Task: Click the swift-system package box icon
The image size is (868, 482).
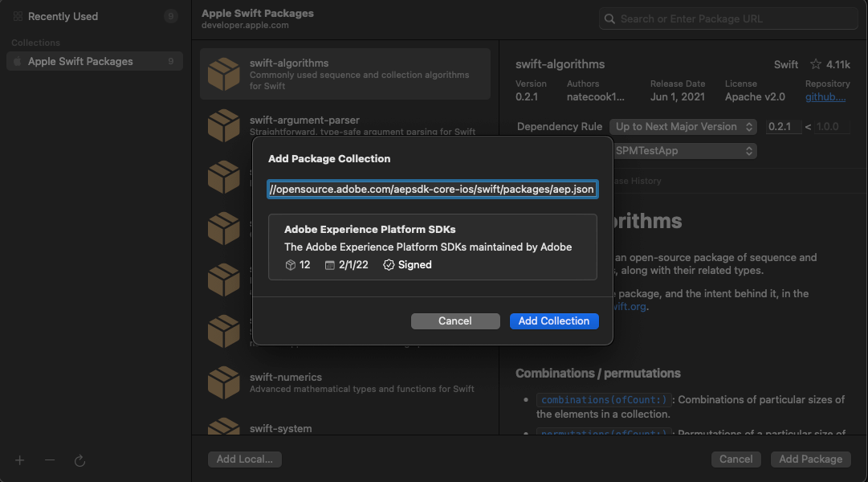Action: click(x=224, y=427)
